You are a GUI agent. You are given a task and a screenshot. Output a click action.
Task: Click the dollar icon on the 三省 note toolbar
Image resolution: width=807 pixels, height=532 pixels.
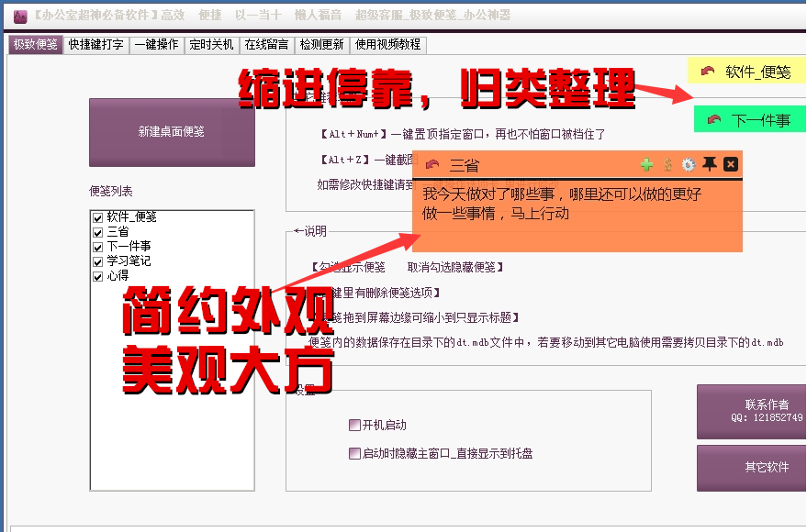pos(667,165)
